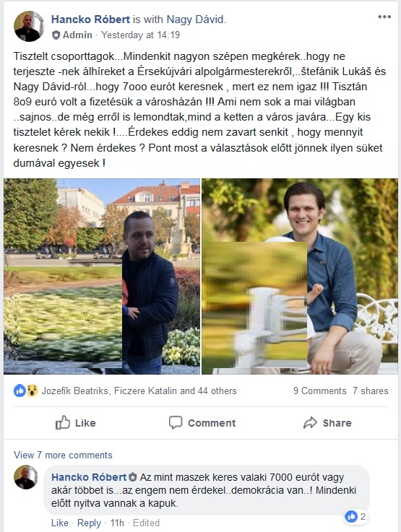
Task: Click Hancko Róbert's post profile picture
Action: [x=29, y=26]
